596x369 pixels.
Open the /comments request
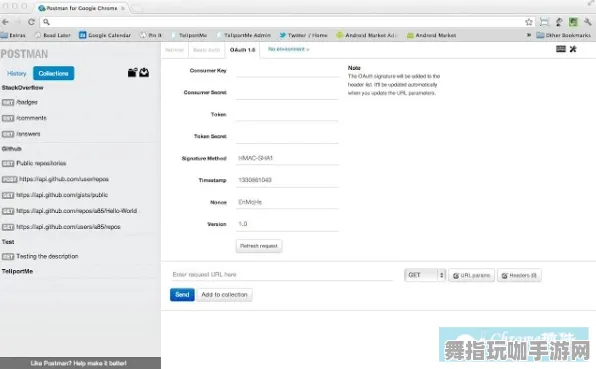(31, 118)
